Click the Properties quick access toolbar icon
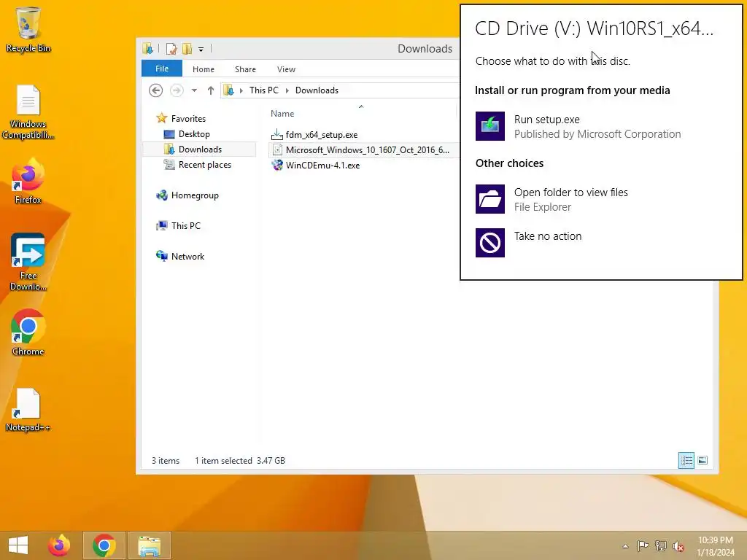747x560 pixels. [171, 49]
